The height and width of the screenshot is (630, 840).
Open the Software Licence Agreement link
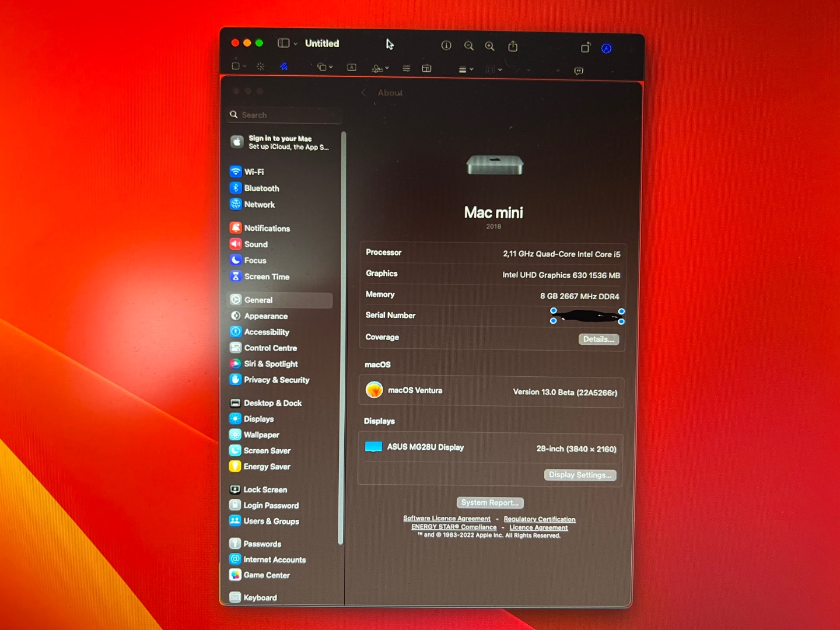[447, 519]
